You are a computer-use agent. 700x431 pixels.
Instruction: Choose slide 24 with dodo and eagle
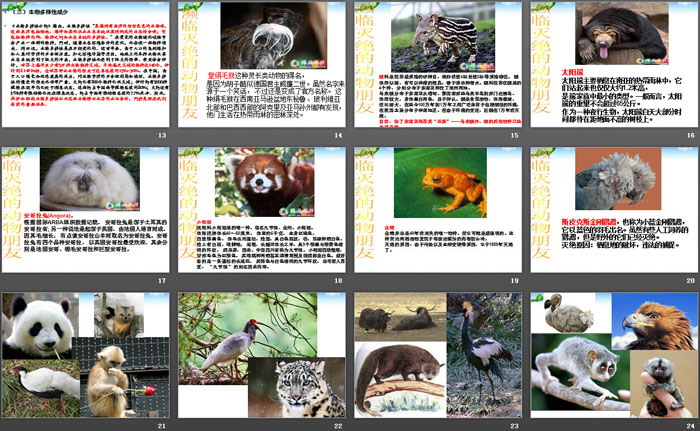pyautogui.click(x=614, y=355)
